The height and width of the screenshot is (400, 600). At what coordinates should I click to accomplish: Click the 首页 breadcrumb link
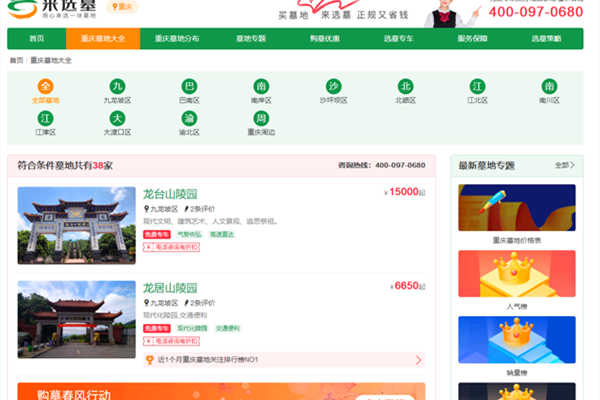click(x=16, y=60)
